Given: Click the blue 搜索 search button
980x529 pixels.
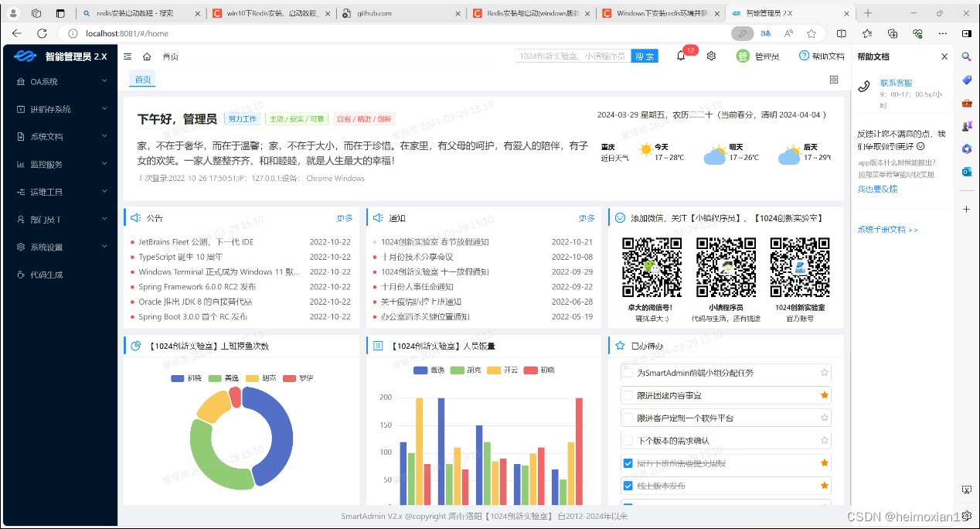Looking at the screenshot, I should [x=644, y=56].
